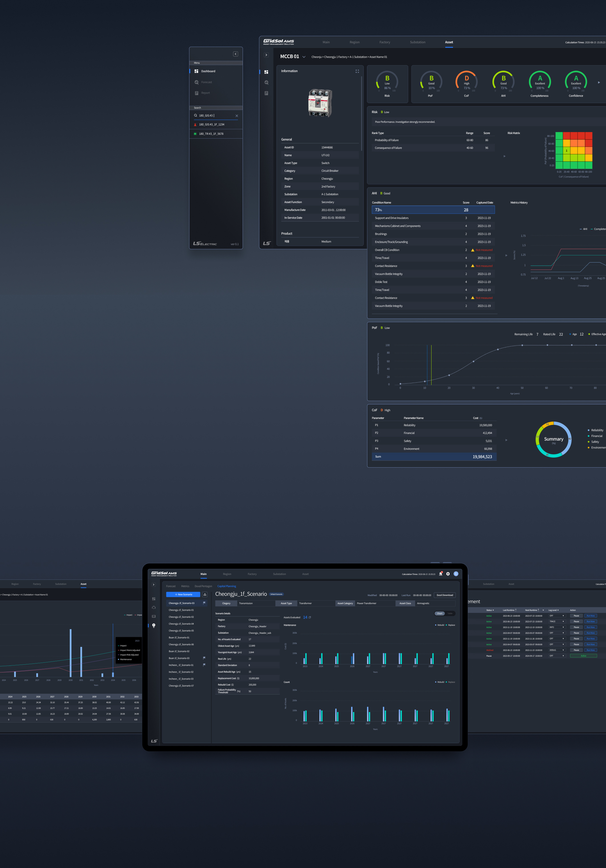The width and height of the screenshot is (606, 868).
Task: Click the New Scenario button
Action: tap(183, 595)
